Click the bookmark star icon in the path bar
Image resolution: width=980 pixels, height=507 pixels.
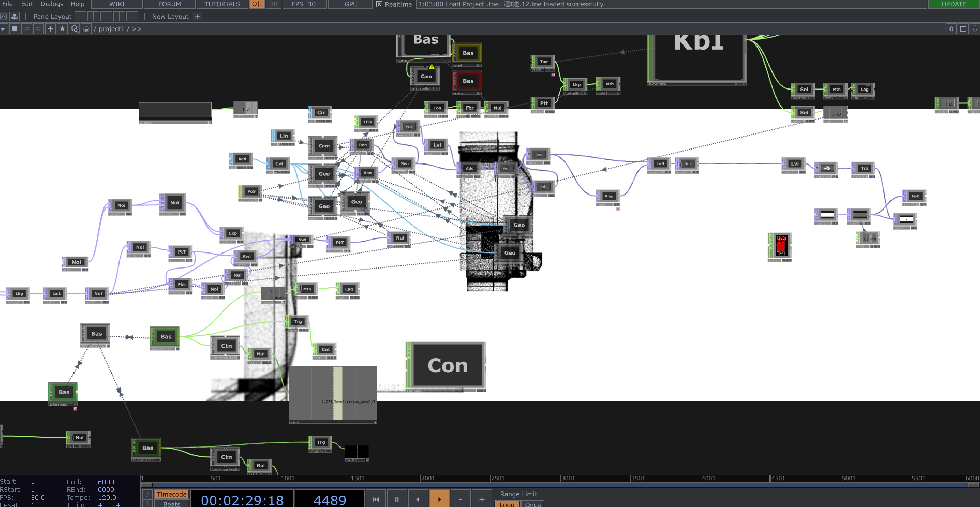62,29
